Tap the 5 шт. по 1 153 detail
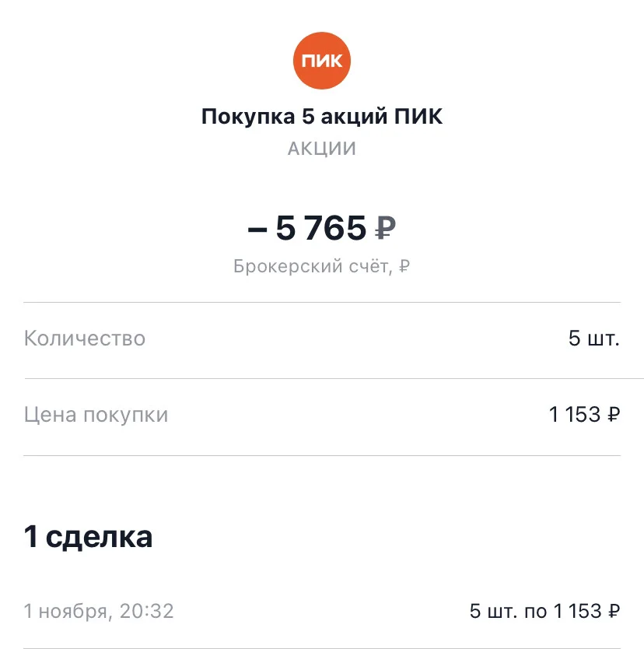644x649 pixels. [x=544, y=611]
